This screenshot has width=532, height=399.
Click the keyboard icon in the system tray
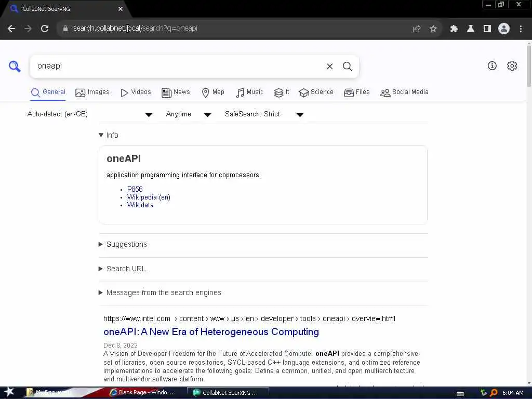click(460, 394)
